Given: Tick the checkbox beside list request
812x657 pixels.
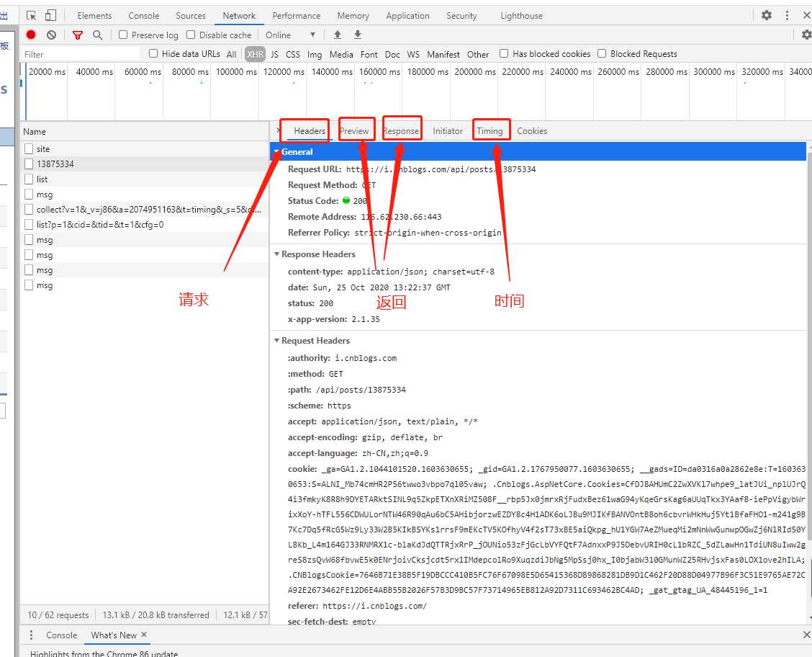Looking at the screenshot, I should click(29, 179).
